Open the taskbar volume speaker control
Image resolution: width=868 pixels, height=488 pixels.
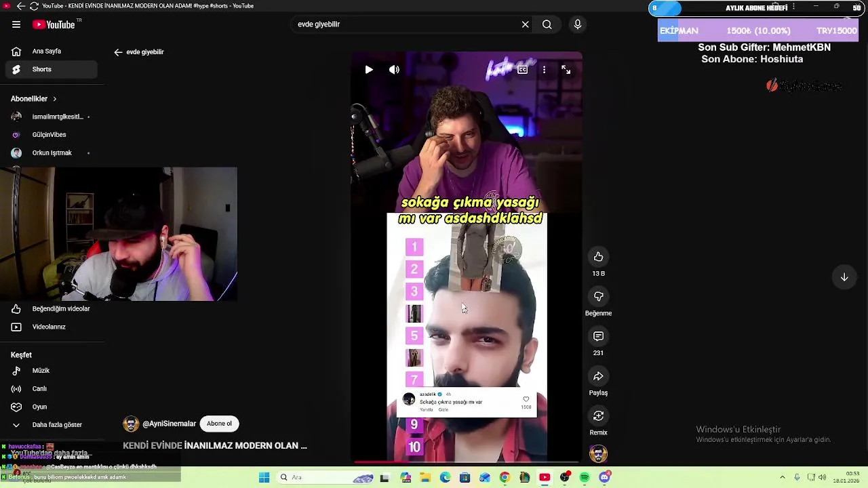pos(822,478)
